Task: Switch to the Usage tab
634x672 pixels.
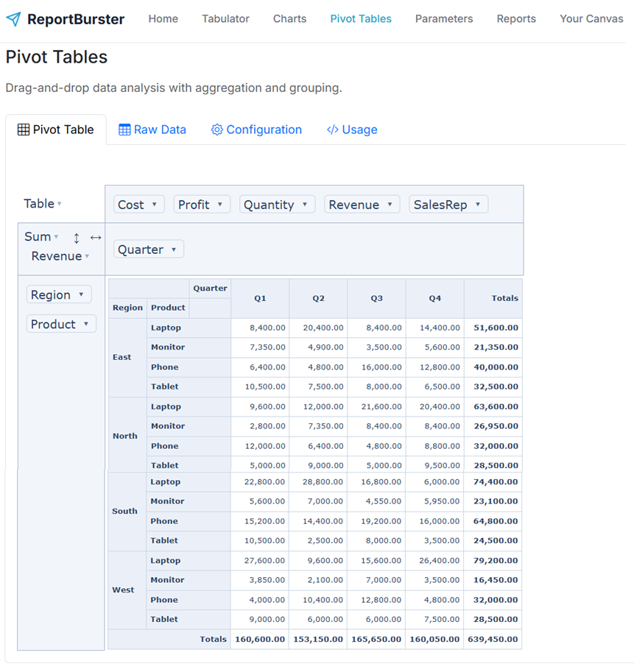Action: [352, 130]
